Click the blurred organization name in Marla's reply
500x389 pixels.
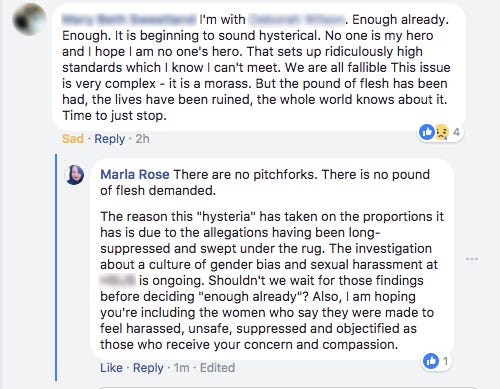coord(118,280)
